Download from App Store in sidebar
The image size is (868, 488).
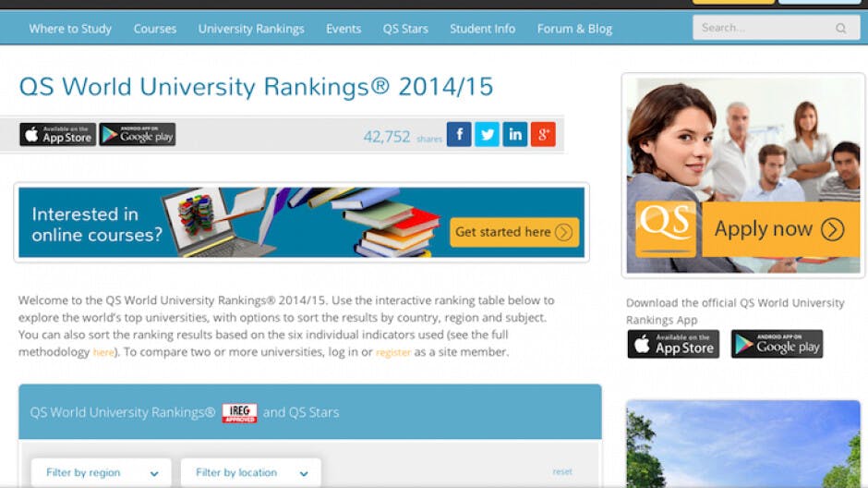tap(673, 344)
